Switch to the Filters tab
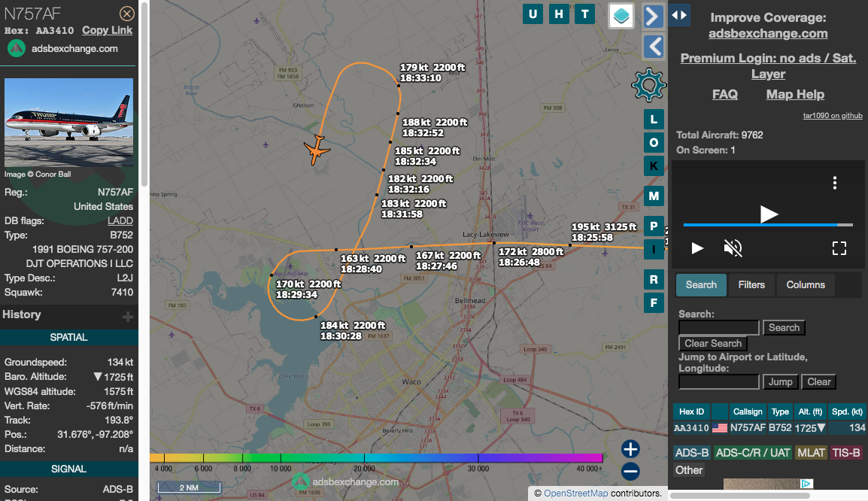This screenshot has width=868, height=501. coord(751,284)
